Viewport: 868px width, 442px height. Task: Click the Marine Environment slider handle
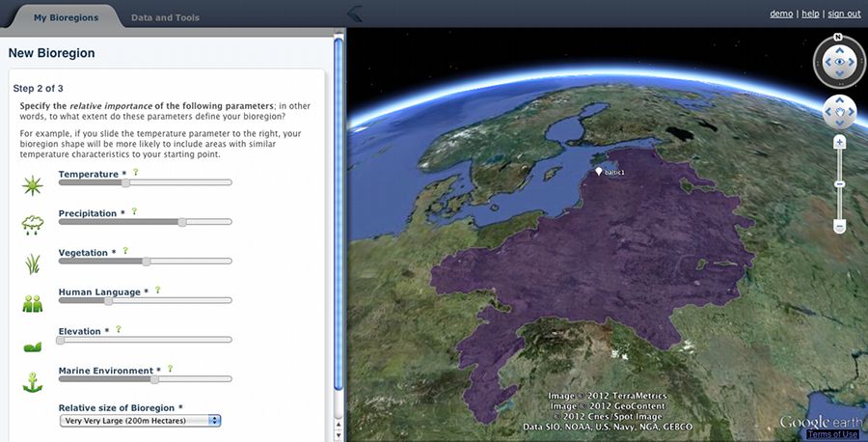[x=154, y=379]
